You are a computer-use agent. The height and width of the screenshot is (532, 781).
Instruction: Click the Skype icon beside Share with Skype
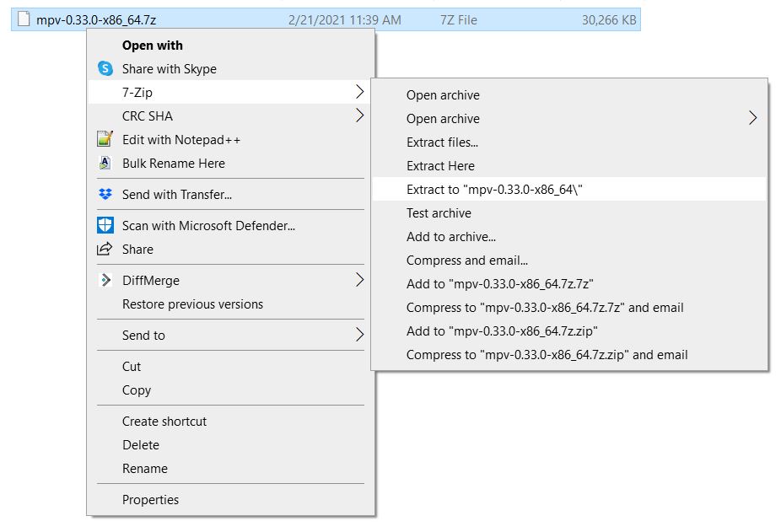point(105,68)
